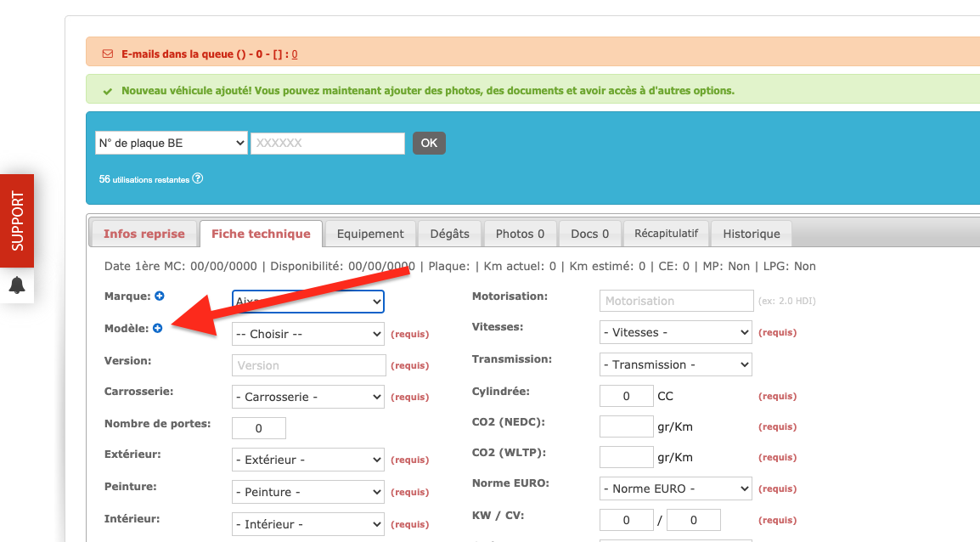Viewport: 980px width, 542px height.
Task: Open the Historique tab
Action: 752,234
